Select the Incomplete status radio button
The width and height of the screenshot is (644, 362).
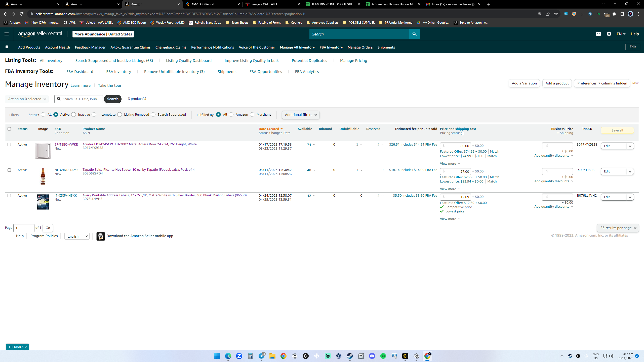click(94, 115)
